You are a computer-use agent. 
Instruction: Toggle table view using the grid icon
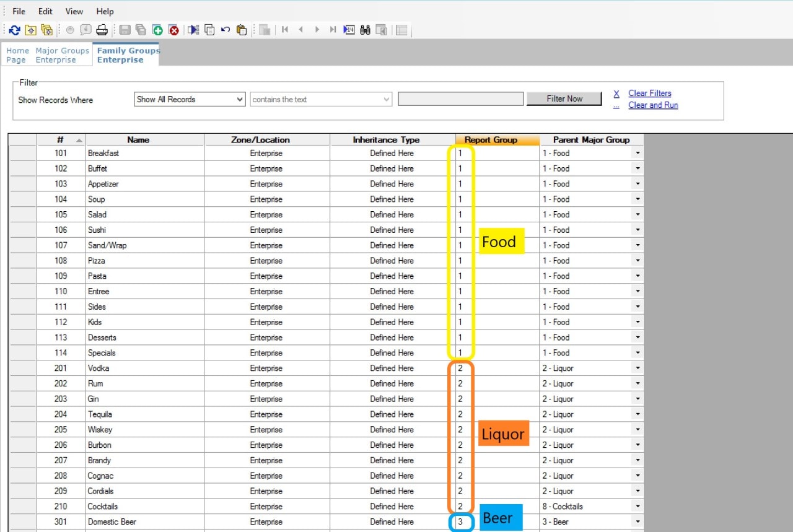[401, 30]
